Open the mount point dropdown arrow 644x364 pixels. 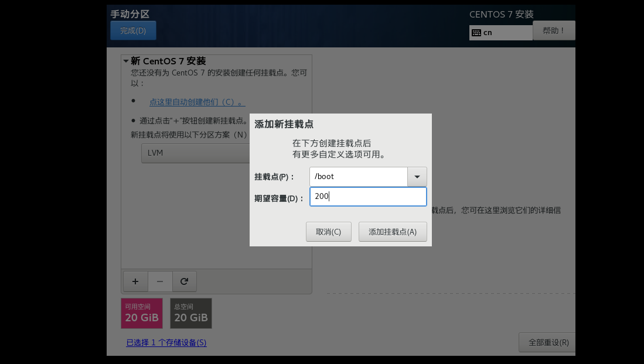(417, 177)
